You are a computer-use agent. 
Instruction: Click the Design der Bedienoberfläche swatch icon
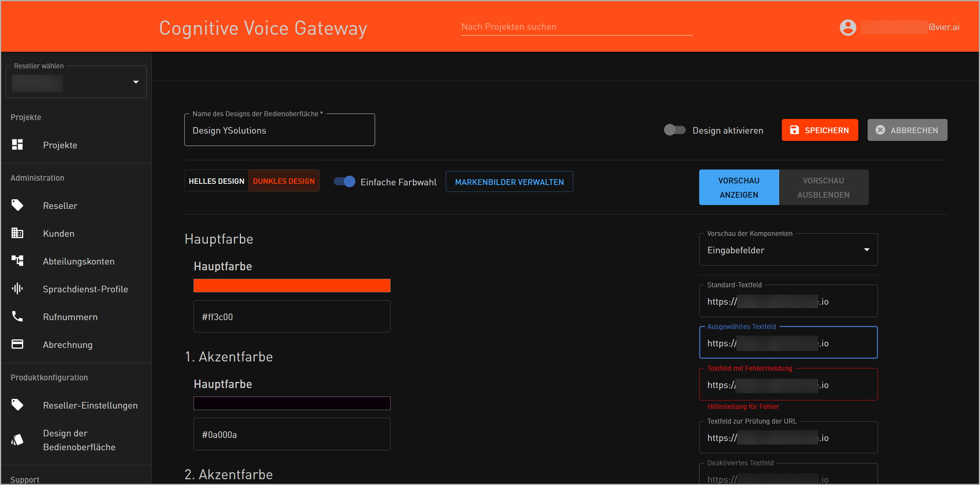tap(17, 439)
